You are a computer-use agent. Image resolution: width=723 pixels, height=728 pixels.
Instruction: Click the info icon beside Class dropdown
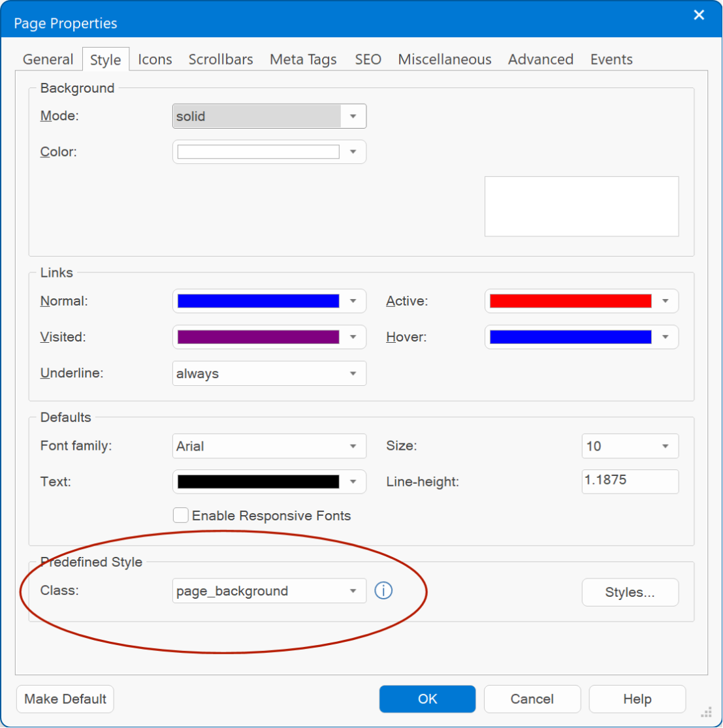[383, 591]
